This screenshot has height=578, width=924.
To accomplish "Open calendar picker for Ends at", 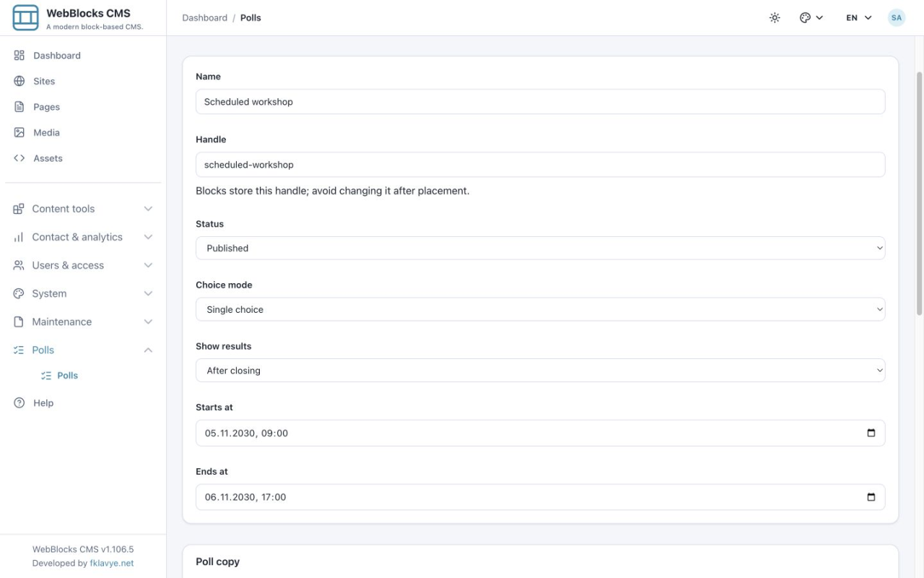I will (x=871, y=497).
